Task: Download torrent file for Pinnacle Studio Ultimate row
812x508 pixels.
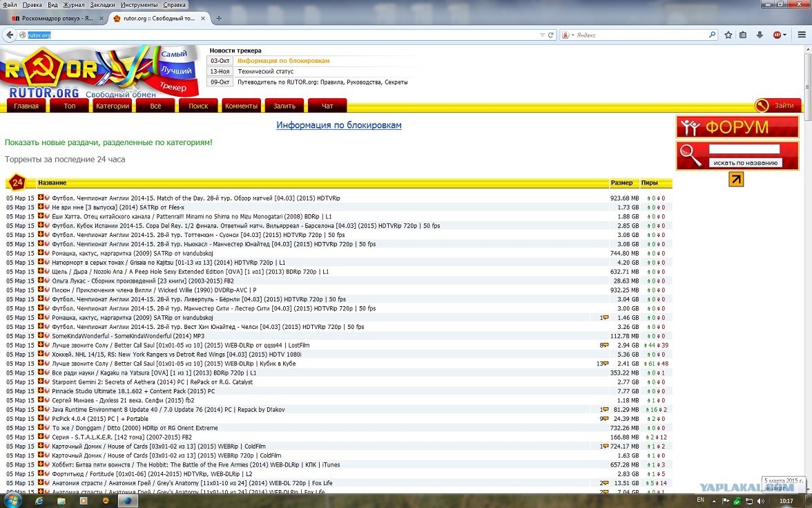Action: 40,391
